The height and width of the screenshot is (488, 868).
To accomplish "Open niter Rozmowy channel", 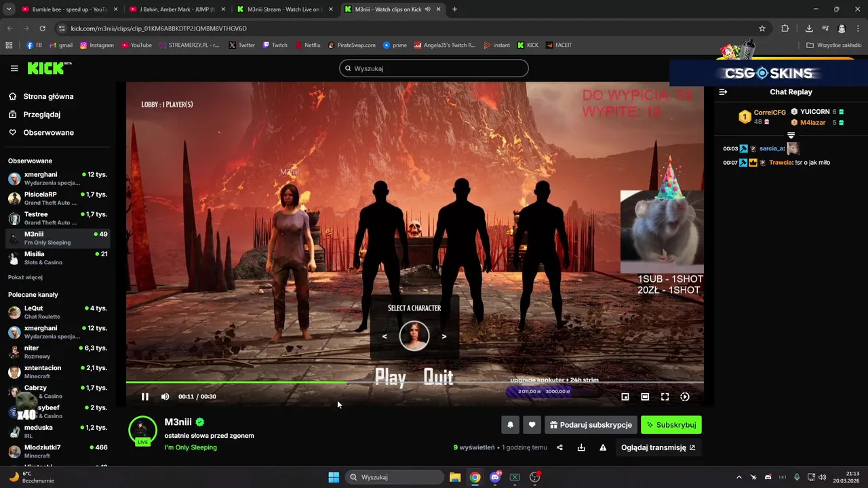I will click(58, 352).
